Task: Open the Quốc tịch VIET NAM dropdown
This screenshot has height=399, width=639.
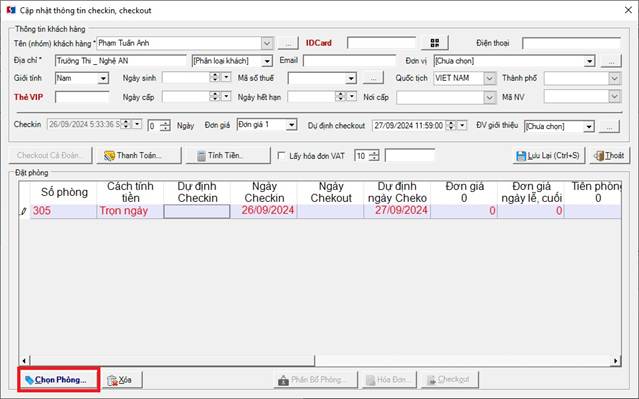Action: coord(489,78)
